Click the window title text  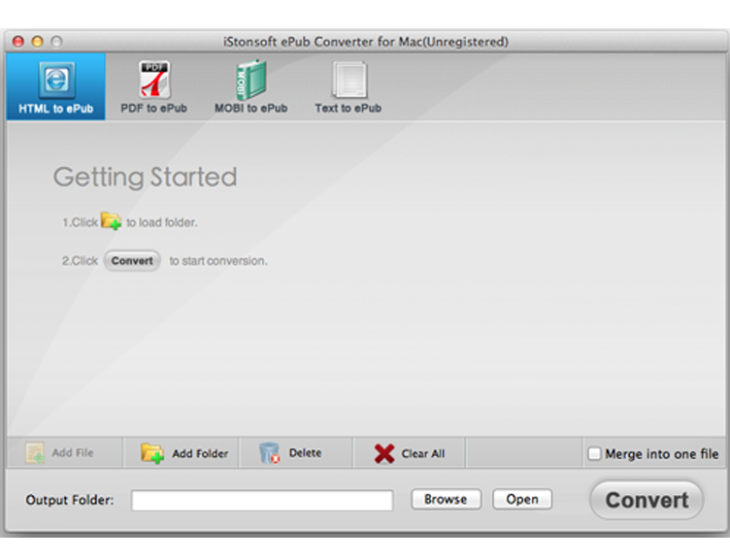(365, 42)
